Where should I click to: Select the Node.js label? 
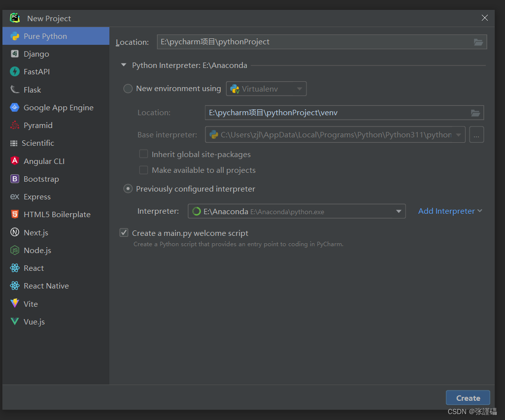coord(37,250)
